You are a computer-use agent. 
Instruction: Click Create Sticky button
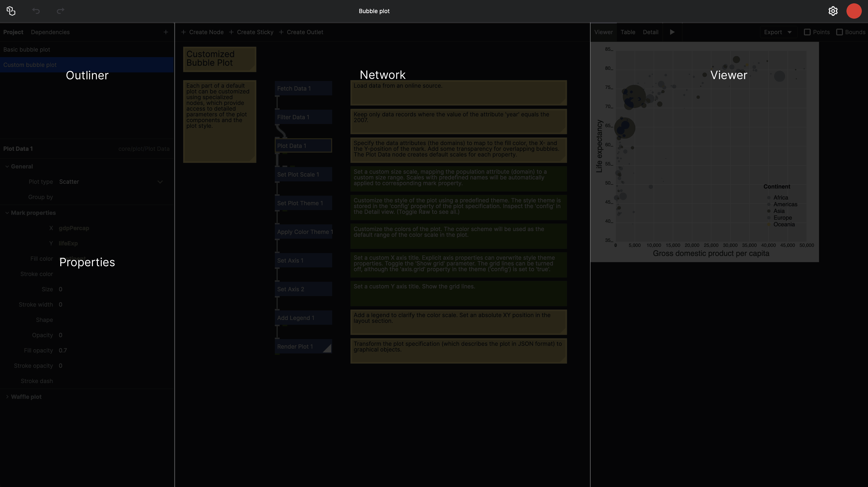(x=251, y=32)
